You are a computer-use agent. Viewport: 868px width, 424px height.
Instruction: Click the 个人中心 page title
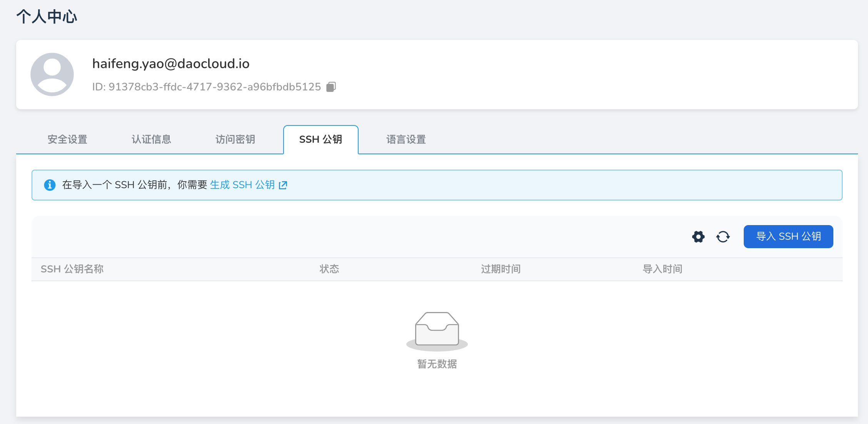pyautogui.click(x=47, y=16)
